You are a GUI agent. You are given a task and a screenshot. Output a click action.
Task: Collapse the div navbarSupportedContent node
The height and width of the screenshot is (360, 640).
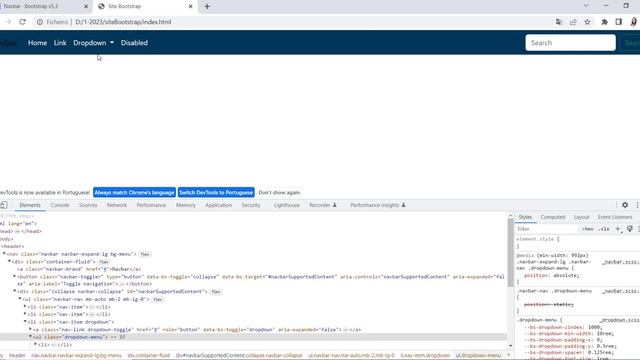(x=15, y=291)
